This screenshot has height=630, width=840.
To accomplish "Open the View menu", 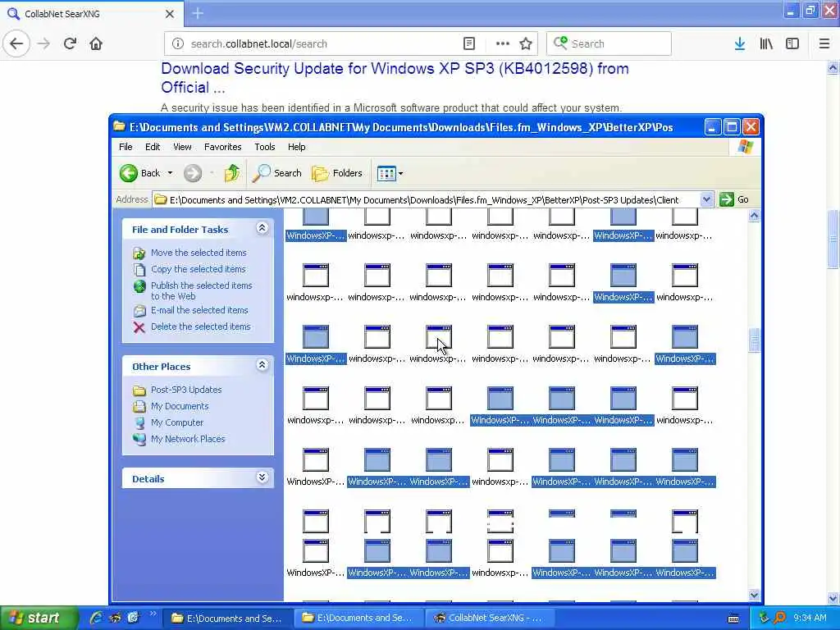I will click(182, 147).
